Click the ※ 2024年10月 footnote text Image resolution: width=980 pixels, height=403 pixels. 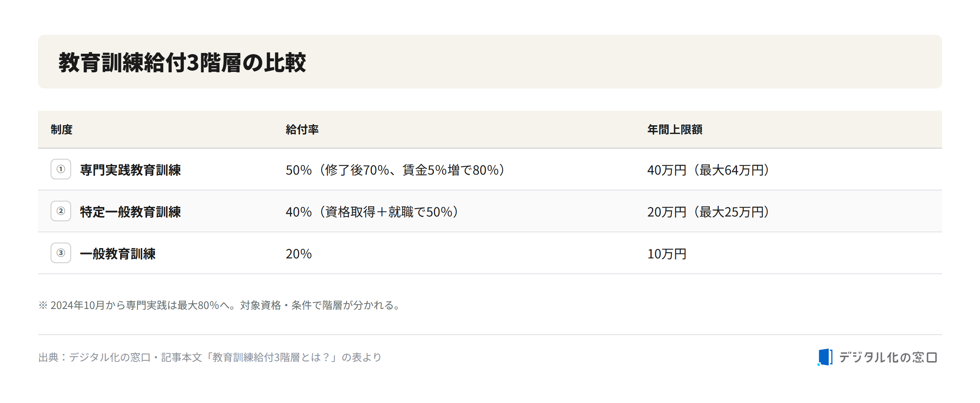point(220,305)
